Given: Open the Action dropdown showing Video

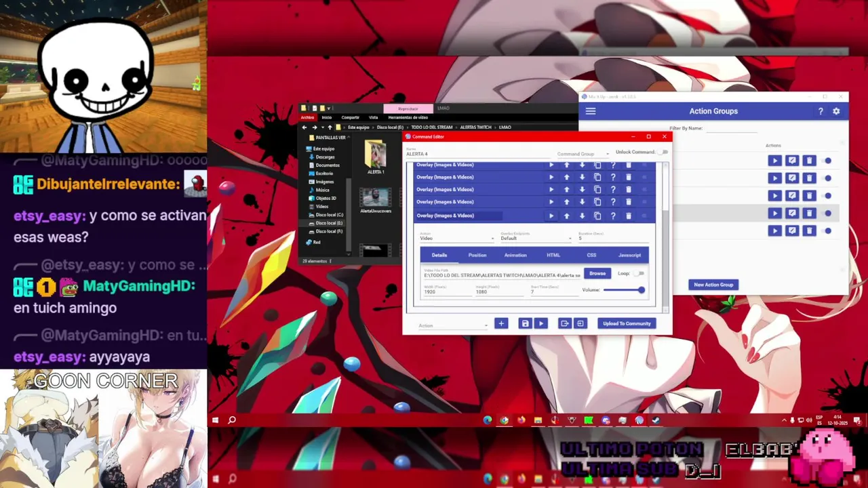Looking at the screenshot, I should click(x=457, y=237).
